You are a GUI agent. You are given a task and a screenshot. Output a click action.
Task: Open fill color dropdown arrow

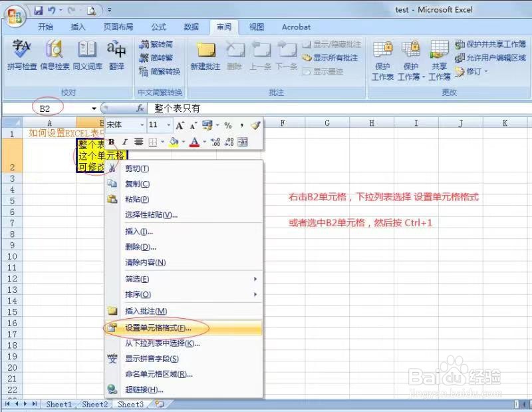pyautogui.click(x=184, y=142)
